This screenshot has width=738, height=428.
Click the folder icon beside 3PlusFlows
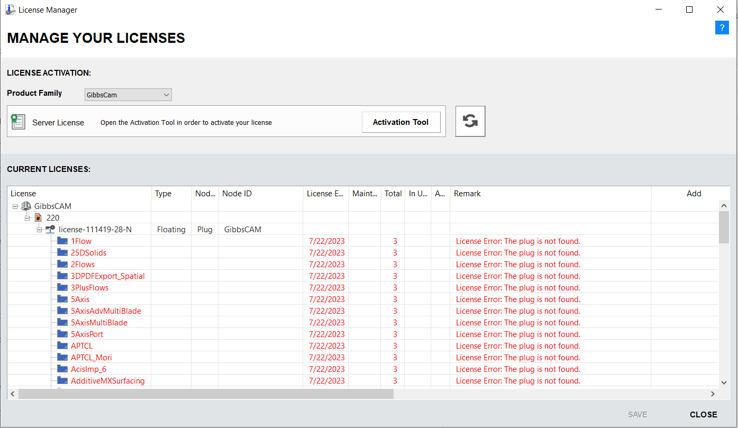point(62,287)
